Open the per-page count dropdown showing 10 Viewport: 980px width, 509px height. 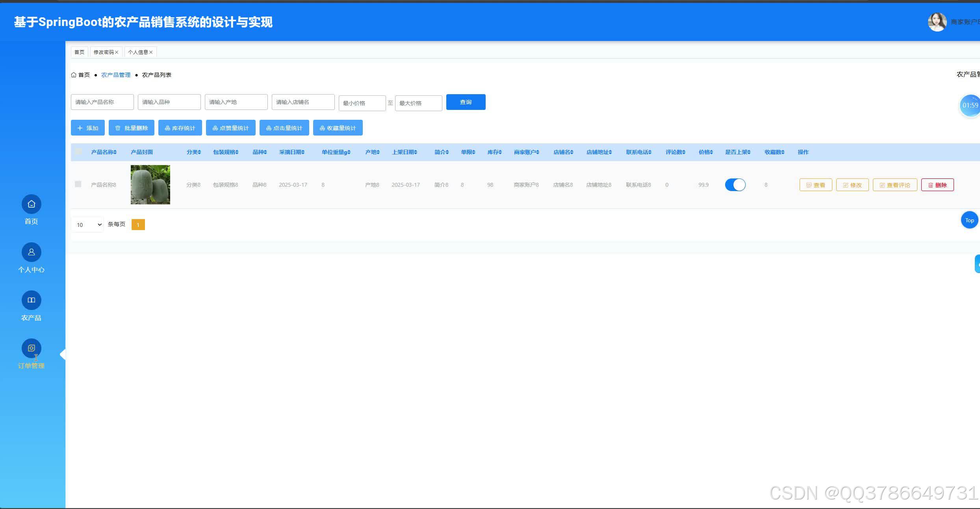point(87,225)
